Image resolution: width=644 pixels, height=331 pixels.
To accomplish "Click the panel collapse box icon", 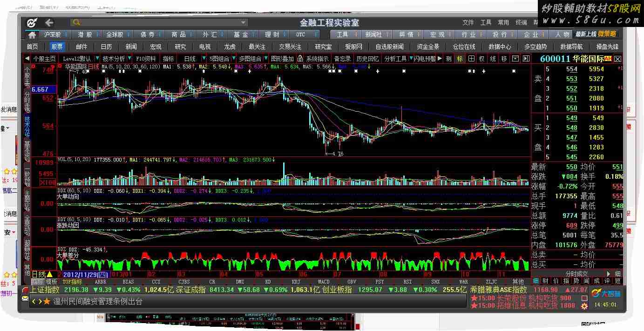I will click(x=515, y=59).
